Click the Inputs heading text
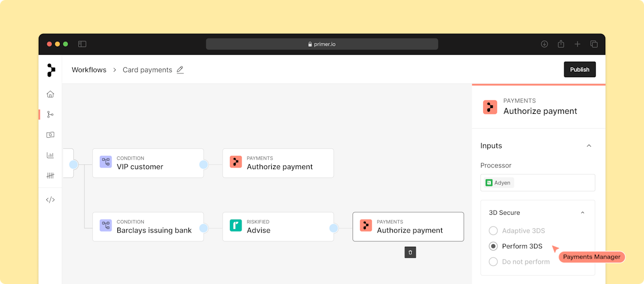 pos(491,146)
